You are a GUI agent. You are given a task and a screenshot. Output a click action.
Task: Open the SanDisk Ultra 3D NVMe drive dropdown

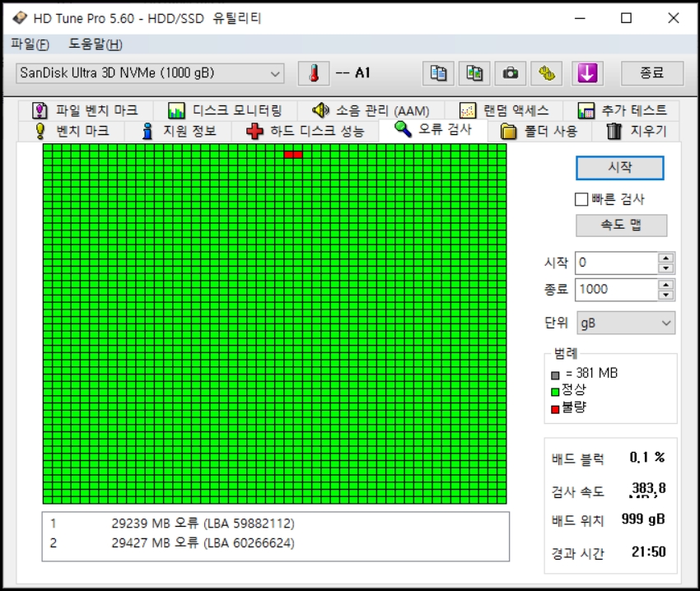pyautogui.click(x=150, y=73)
